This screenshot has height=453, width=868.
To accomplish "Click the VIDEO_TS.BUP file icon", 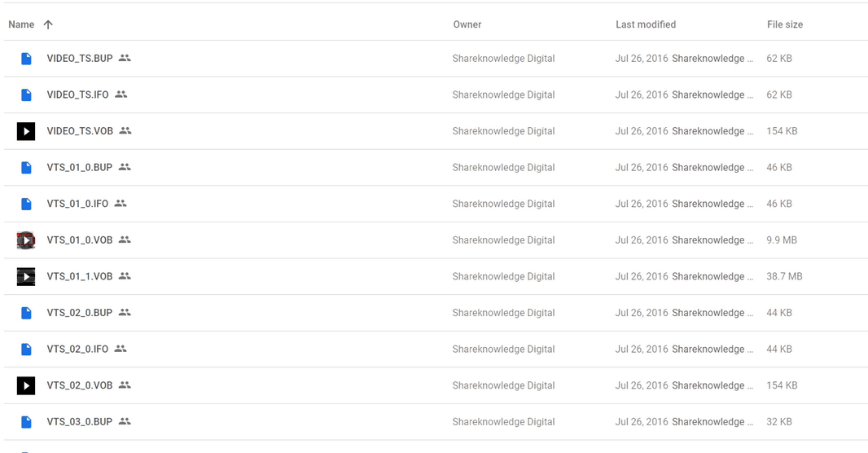I will (x=26, y=59).
